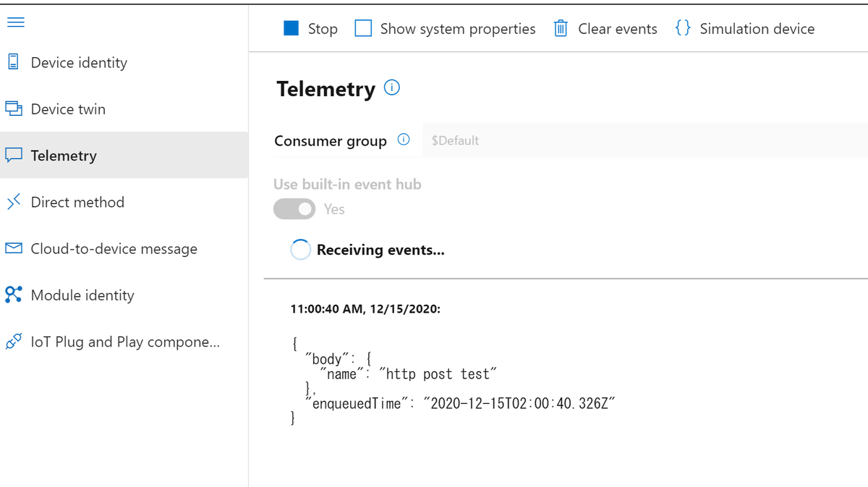Click the Stop button label
The image size is (868, 487).
(x=323, y=29)
